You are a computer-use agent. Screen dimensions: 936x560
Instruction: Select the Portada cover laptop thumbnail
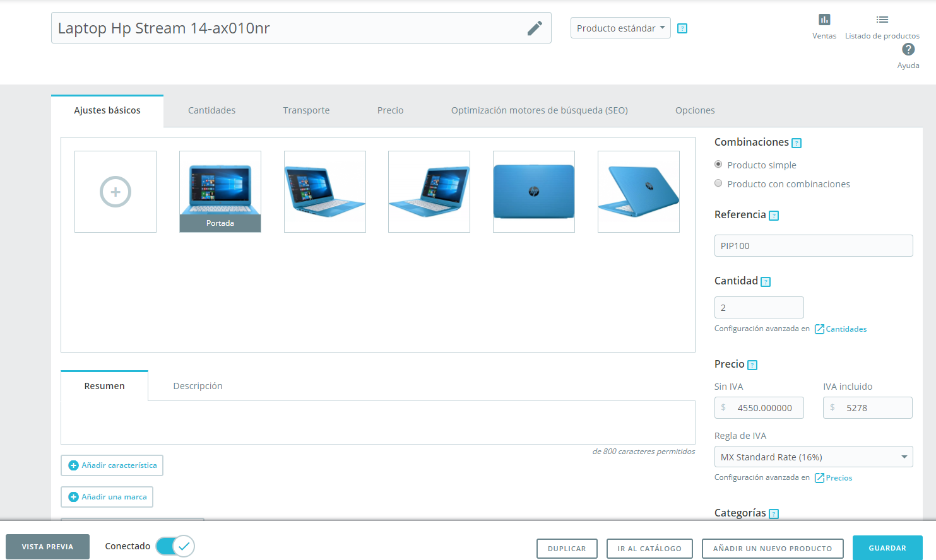[220, 192]
